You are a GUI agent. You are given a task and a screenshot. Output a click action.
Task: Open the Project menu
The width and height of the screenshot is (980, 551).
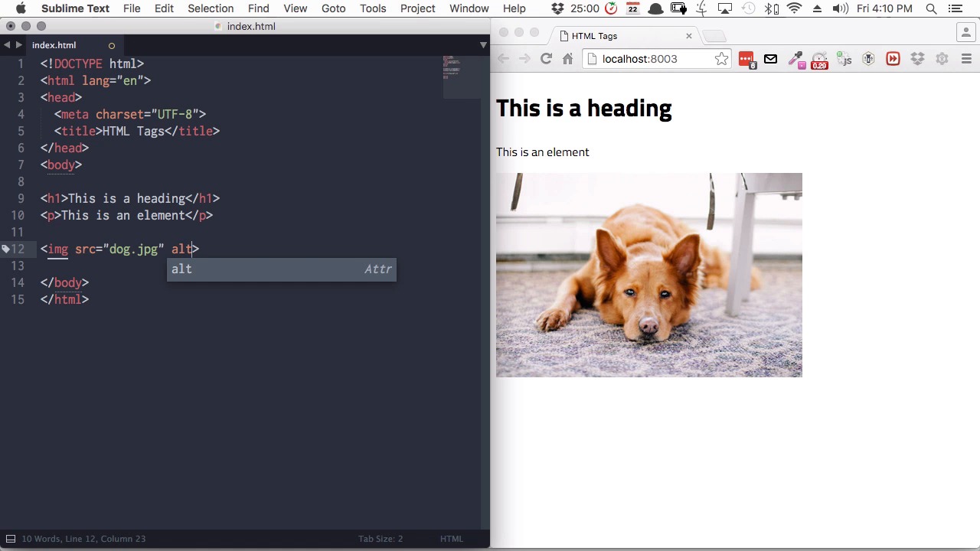pyautogui.click(x=417, y=8)
